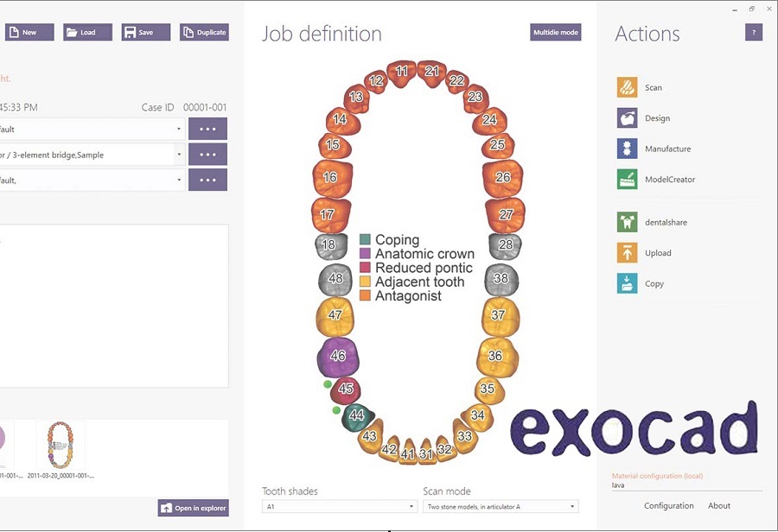
Task: Open the dropdown reading 'fault,' with a comma
Action: pos(92,180)
